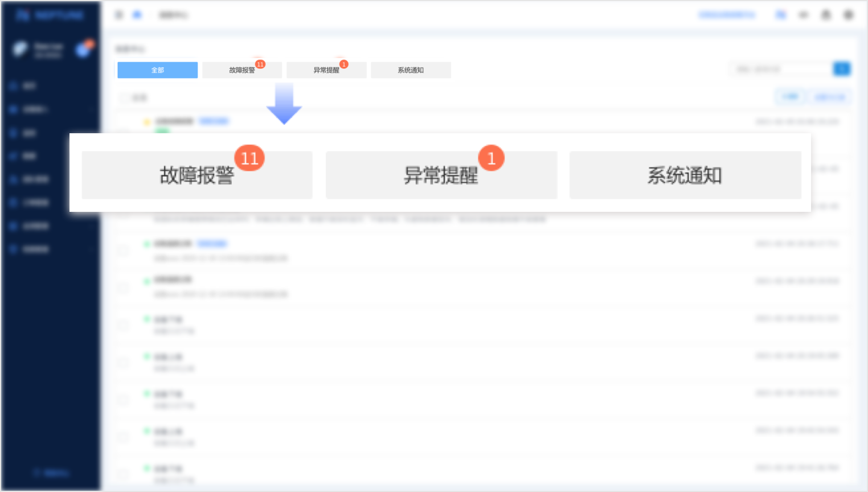868x492 pixels.
Task: Expand the last sidebar menu item
Action: pos(50,249)
